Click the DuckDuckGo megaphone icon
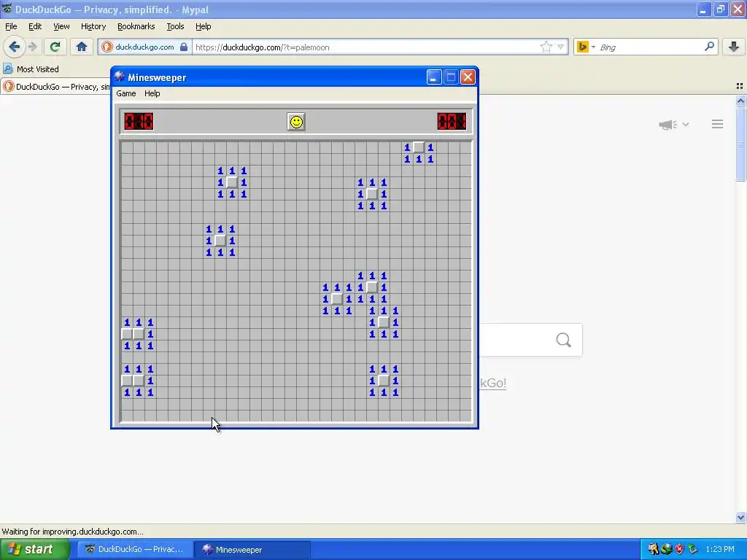 pyautogui.click(x=667, y=125)
